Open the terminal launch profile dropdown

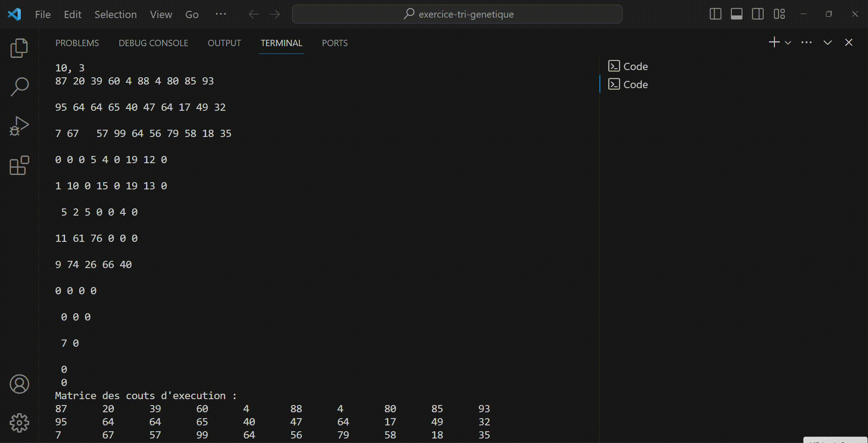click(788, 42)
